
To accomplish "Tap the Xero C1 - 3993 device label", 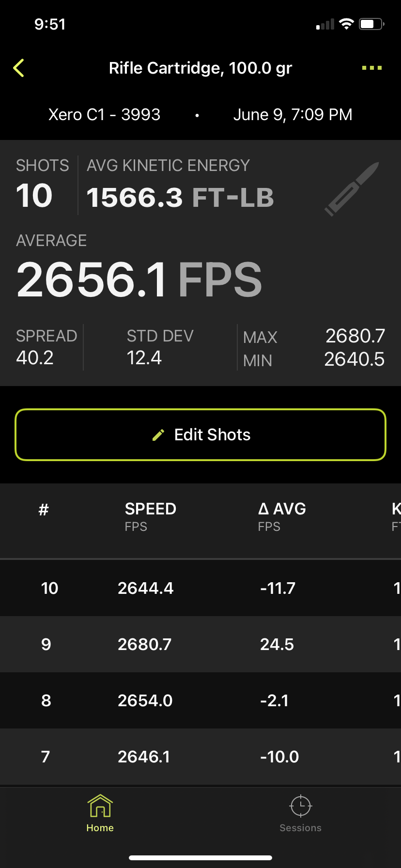I will coord(104,115).
